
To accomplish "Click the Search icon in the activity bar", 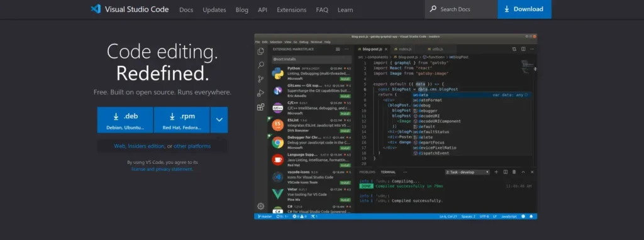I will click(x=261, y=65).
